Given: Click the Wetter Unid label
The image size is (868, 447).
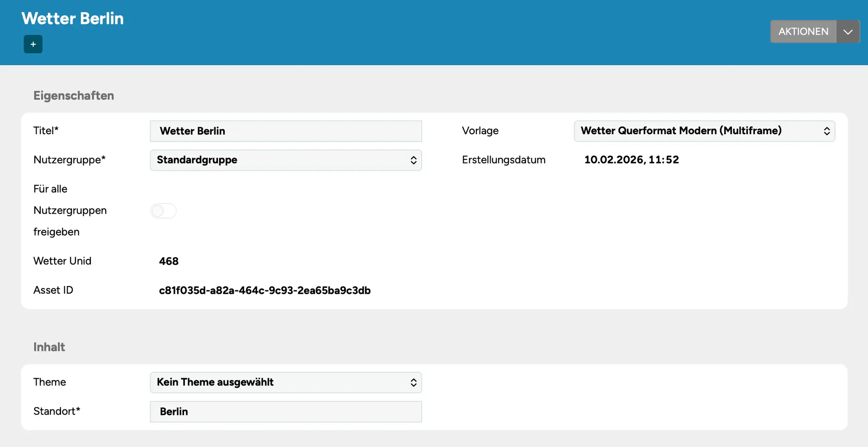Looking at the screenshot, I should [62, 261].
